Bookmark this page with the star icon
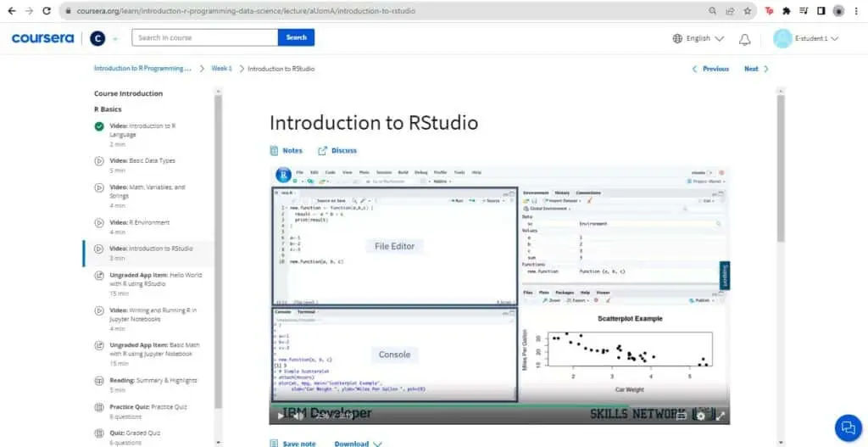This screenshot has width=868, height=447. tap(748, 10)
